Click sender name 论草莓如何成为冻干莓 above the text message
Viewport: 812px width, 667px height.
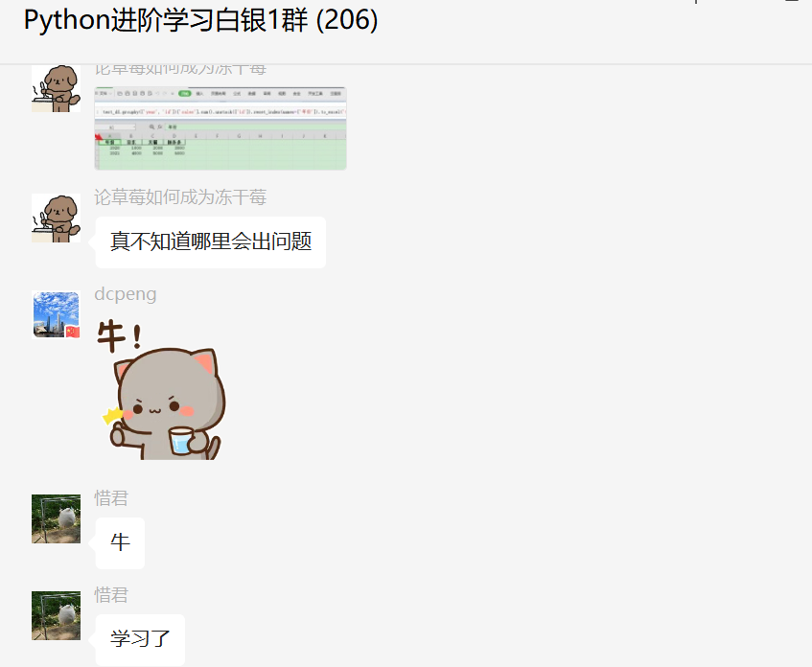180,197
